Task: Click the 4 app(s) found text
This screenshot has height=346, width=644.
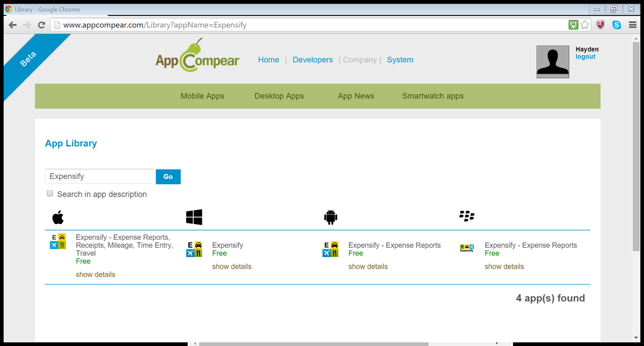Action: click(551, 298)
